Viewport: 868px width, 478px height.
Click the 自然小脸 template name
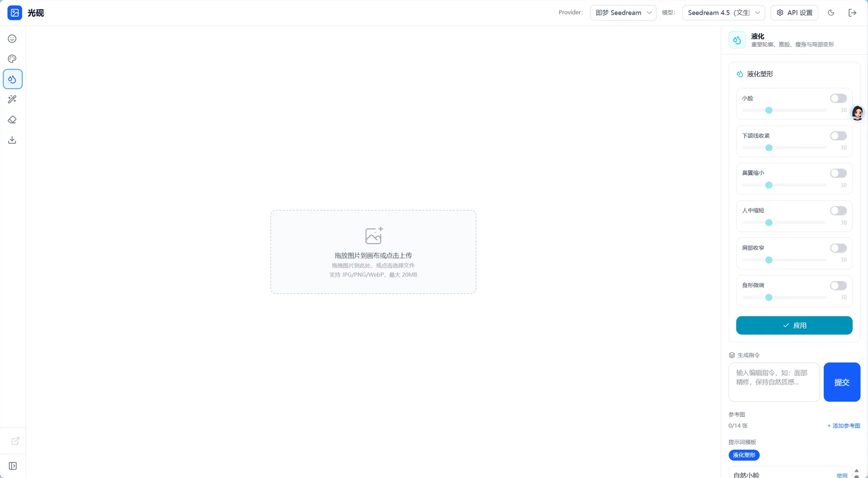tap(746, 475)
